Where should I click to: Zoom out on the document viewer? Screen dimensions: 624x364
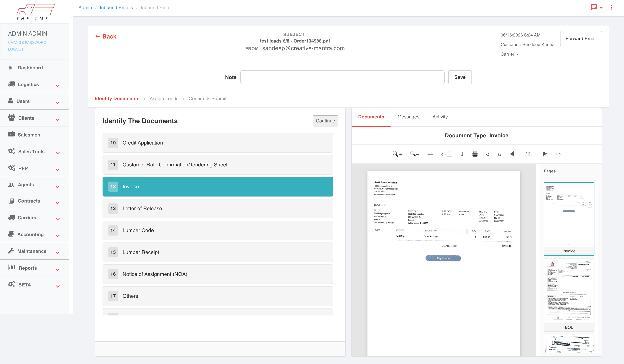[x=414, y=154]
